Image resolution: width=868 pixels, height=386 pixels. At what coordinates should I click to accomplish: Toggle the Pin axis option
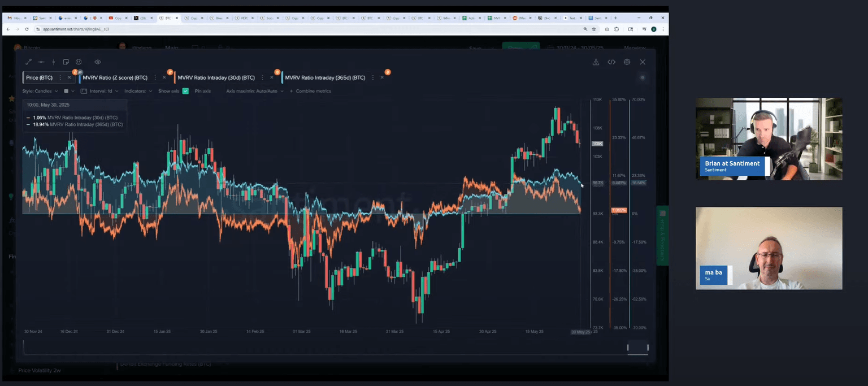(x=202, y=91)
